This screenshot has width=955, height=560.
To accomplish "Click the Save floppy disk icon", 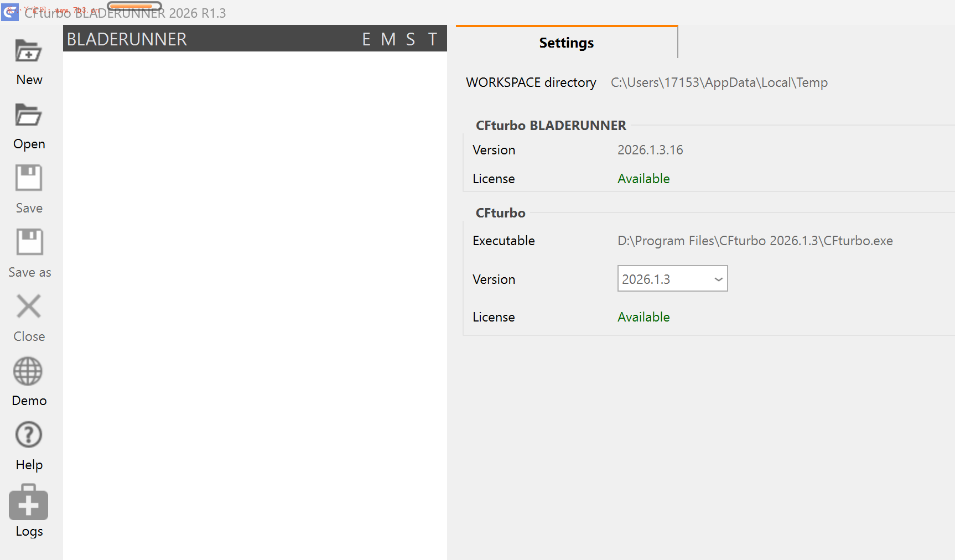I will tap(29, 178).
